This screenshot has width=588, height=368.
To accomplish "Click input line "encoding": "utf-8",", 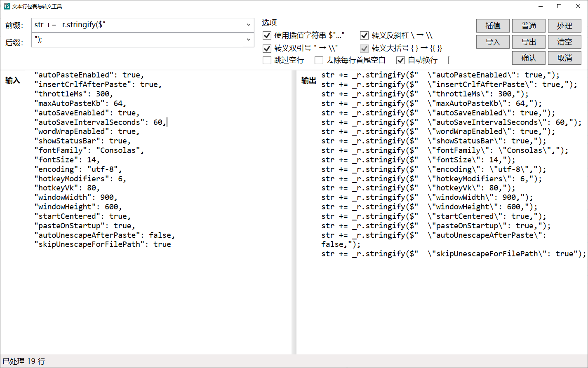I will (x=78, y=169).
